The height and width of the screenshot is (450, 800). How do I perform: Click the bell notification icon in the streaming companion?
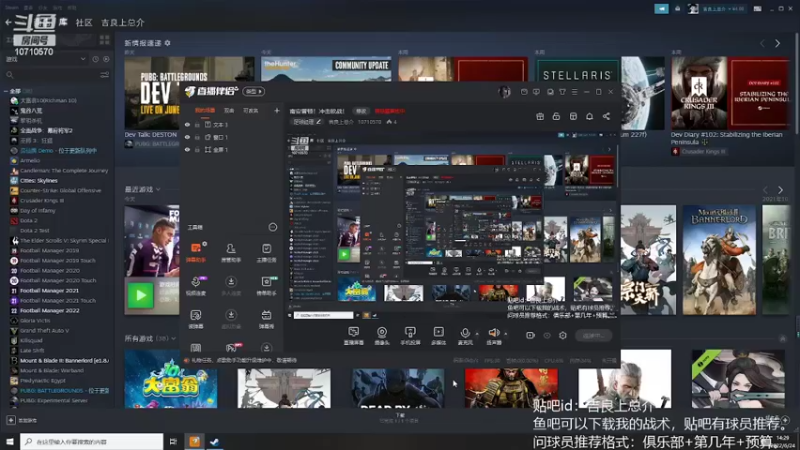click(x=589, y=116)
